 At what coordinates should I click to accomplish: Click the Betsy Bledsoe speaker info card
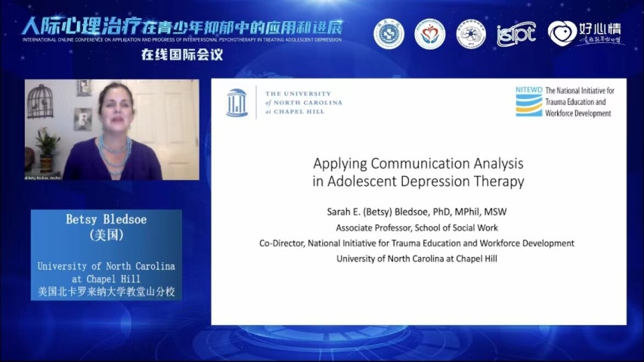[107, 255]
